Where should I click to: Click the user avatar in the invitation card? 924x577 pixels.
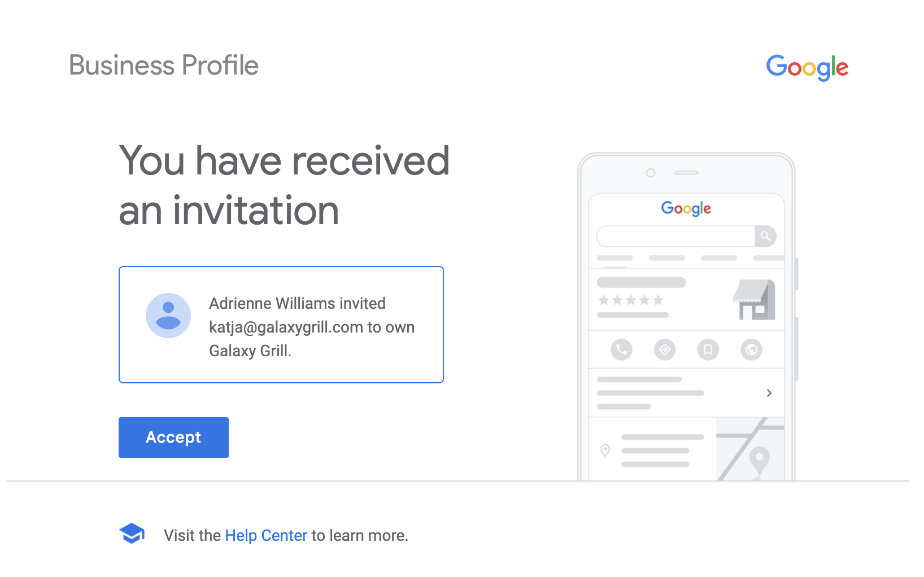pyautogui.click(x=168, y=315)
